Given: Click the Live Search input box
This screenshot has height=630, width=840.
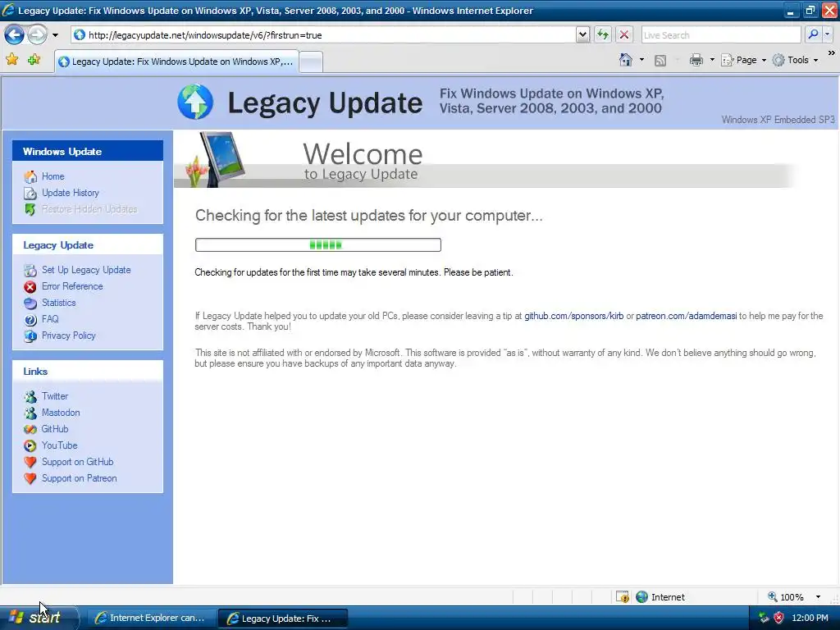Looking at the screenshot, I should pos(720,34).
